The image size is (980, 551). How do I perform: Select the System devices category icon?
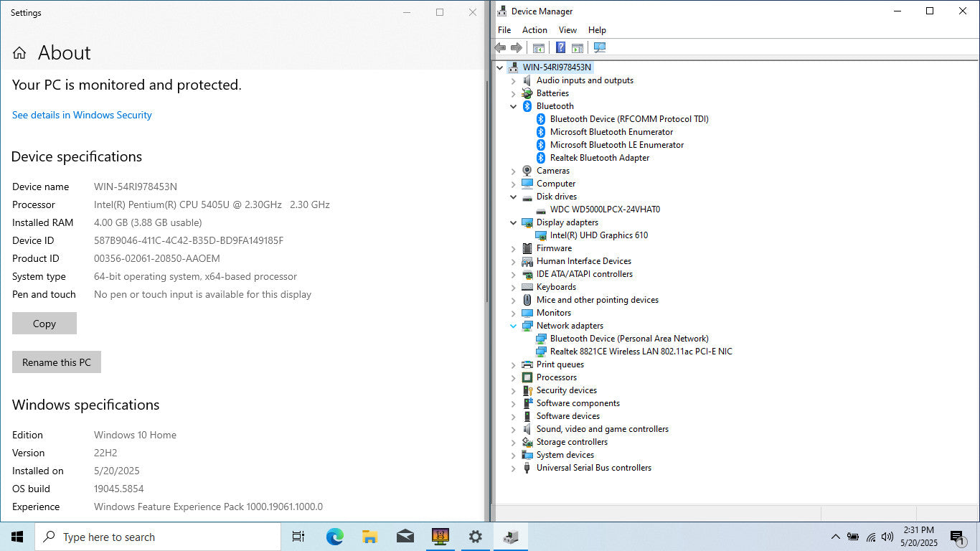[x=527, y=455]
